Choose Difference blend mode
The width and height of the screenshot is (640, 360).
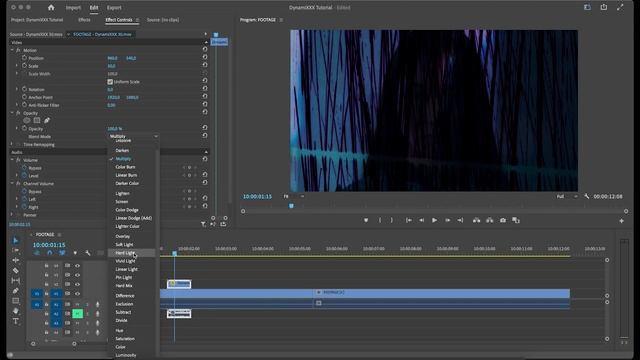tap(125, 296)
